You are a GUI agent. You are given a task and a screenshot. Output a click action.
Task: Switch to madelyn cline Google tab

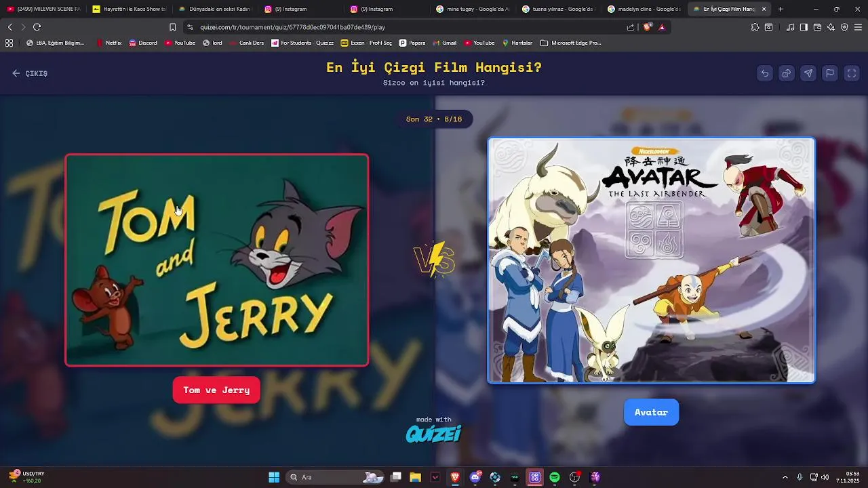(x=644, y=9)
